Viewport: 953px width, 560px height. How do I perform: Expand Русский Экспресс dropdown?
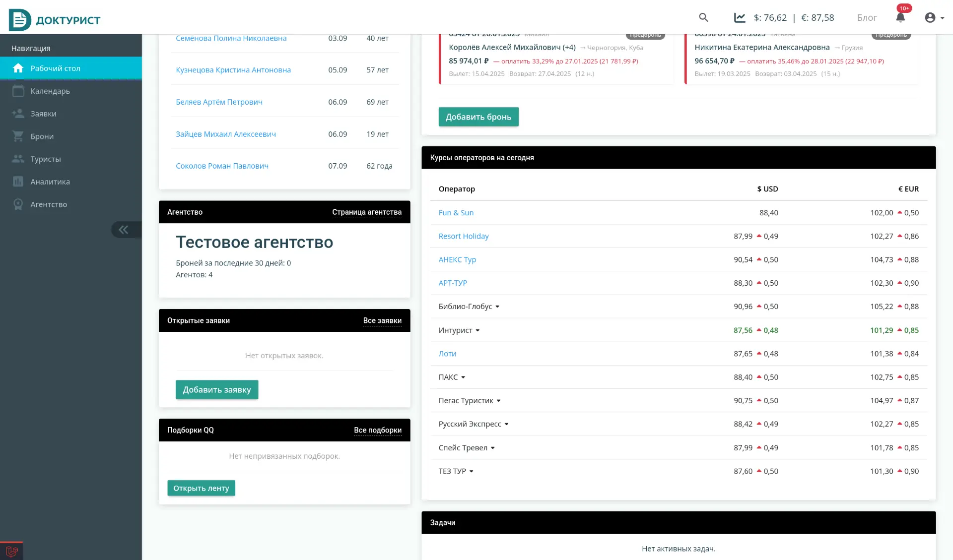click(474, 424)
